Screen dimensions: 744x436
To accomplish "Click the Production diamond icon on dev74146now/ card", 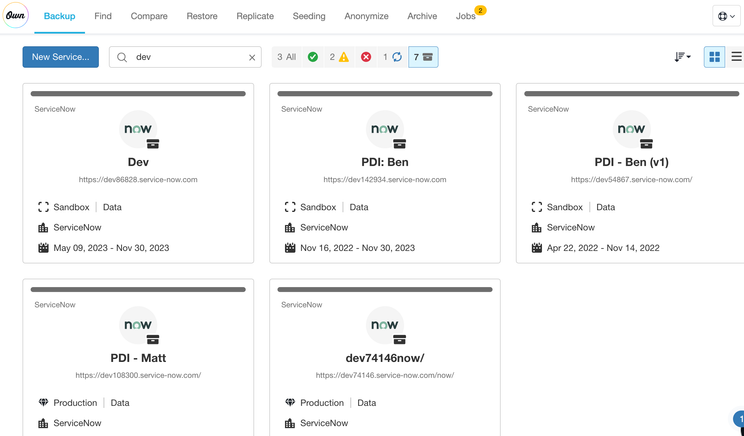I will pyautogui.click(x=290, y=402).
